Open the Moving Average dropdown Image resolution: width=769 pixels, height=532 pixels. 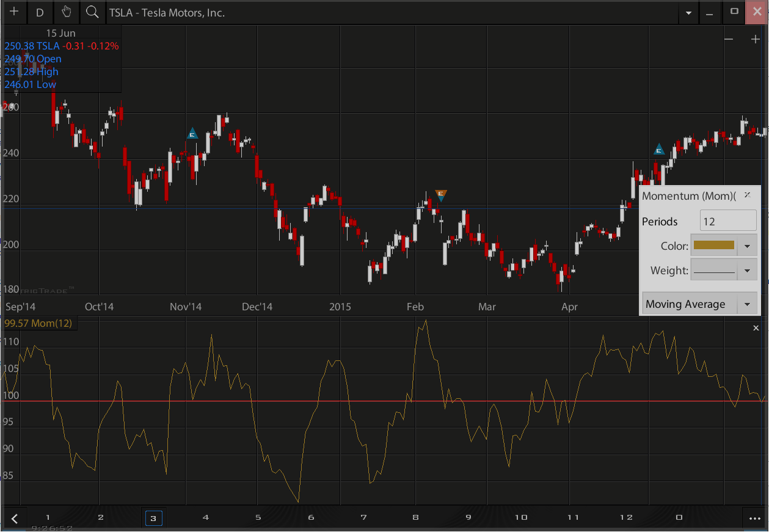pyautogui.click(x=700, y=304)
